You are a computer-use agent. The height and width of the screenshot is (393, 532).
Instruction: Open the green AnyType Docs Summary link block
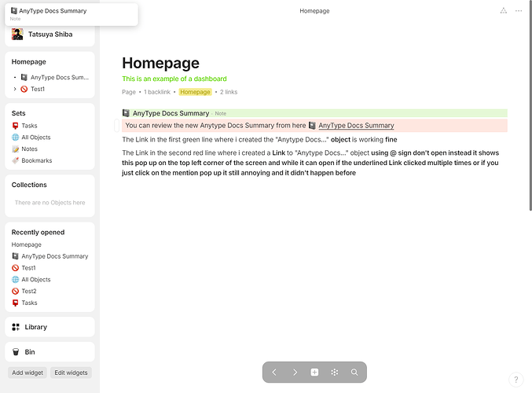(x=314, y=113)
